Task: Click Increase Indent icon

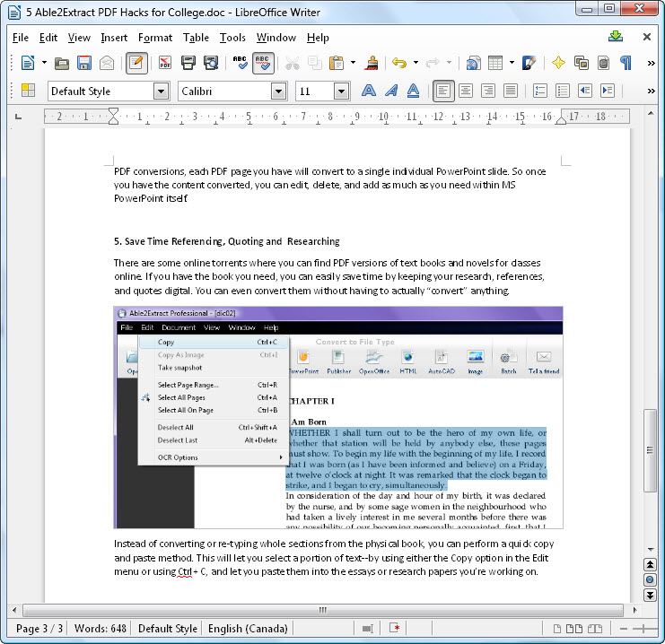Action: pos(608,91)
